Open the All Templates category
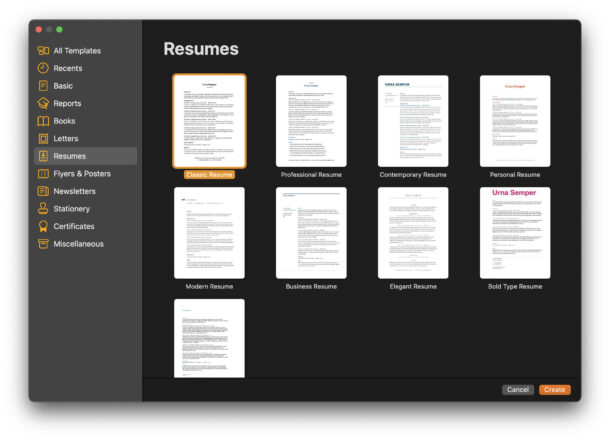 tap(77, 51)
